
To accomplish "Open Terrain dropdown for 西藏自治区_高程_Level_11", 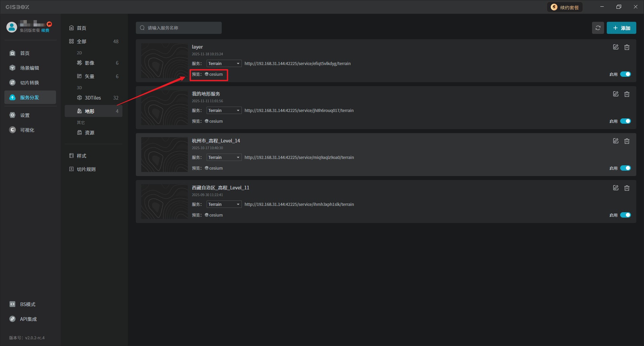I will (x=224, y=205).
